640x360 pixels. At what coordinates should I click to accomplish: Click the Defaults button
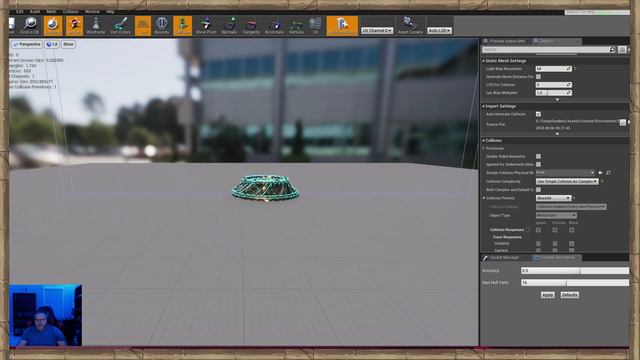click(569, 295)
